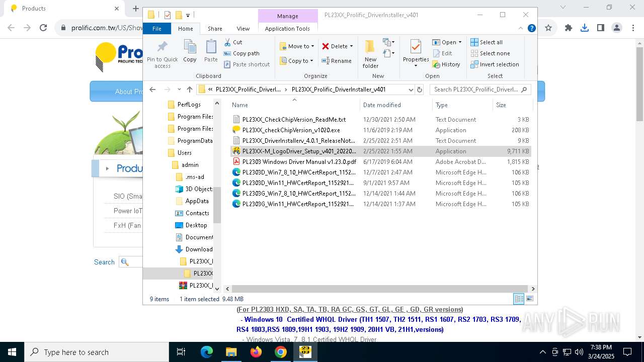Open the Copy to dropdown
Image resolution: width=644 pixels, height=362 pixels.
[x=296, y=61]
